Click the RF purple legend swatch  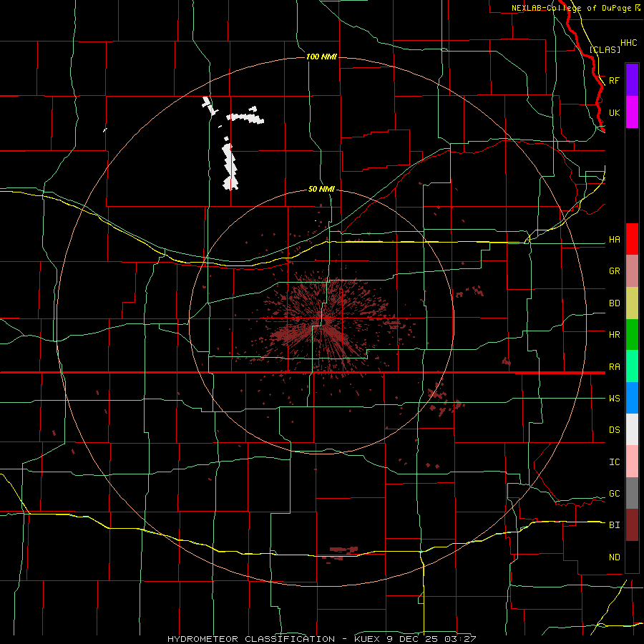pos(632,80)
